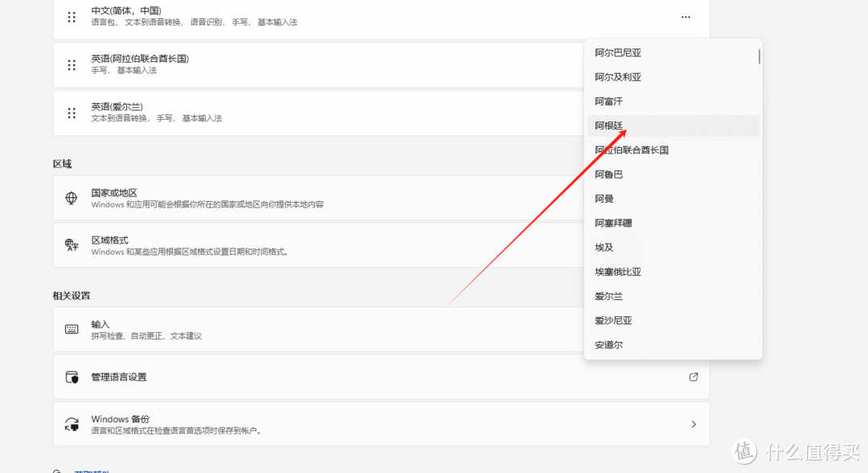Click the sync icon beside Windows 备份
The height and width of the screenshot is (473, 868).
coord(72,424)
